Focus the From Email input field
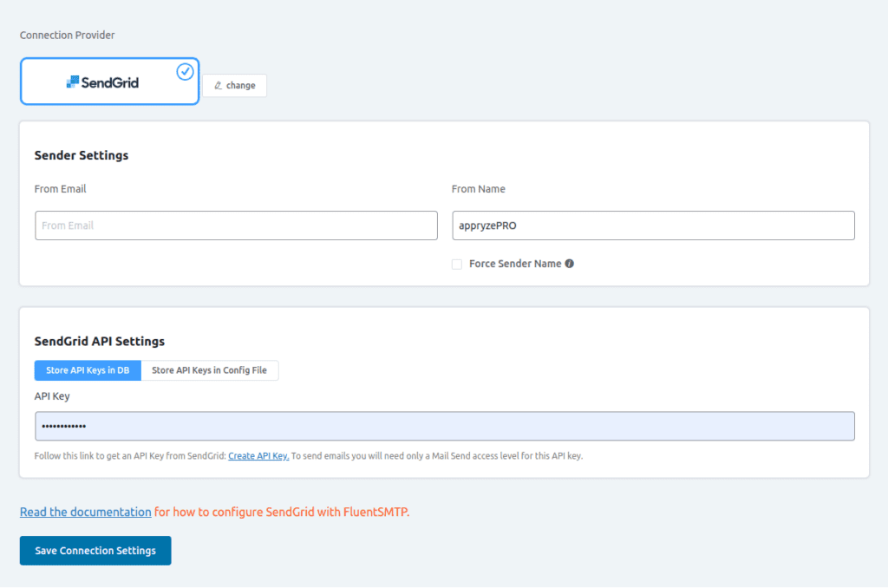Viewport: 888px width, 588px height. (x=236, y=225)
